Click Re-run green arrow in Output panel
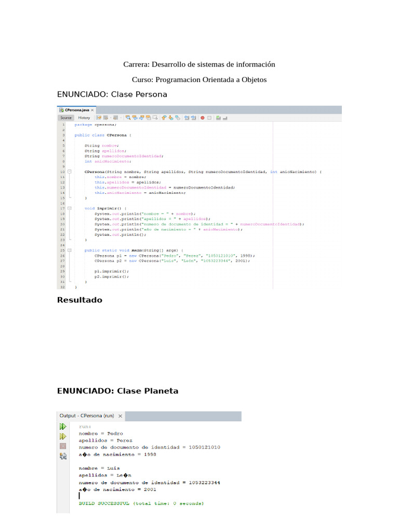399x532 pixels. click(63, 427)
